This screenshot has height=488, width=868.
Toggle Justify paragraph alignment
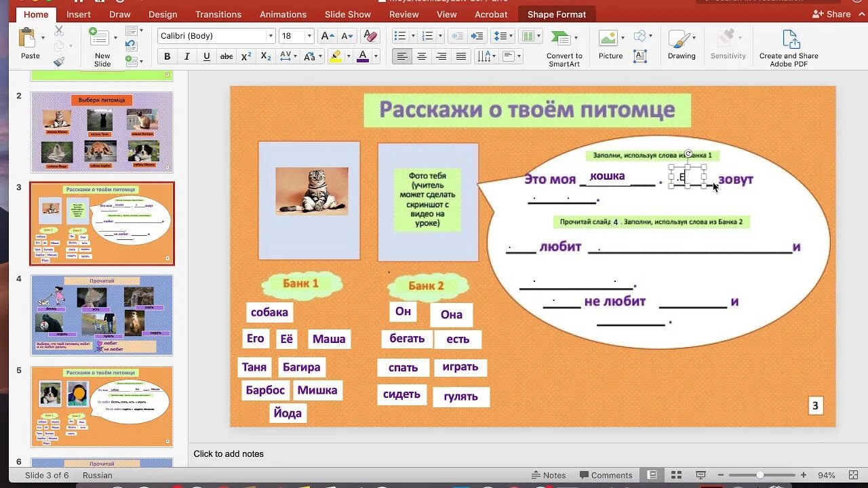pyautogui.click(x=461, y=57)
